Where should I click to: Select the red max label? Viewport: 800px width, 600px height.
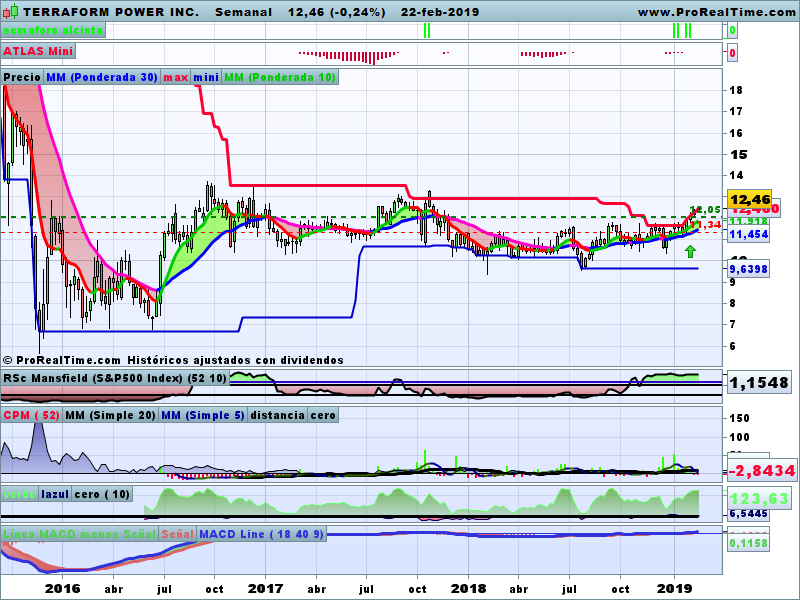point(176,77)
